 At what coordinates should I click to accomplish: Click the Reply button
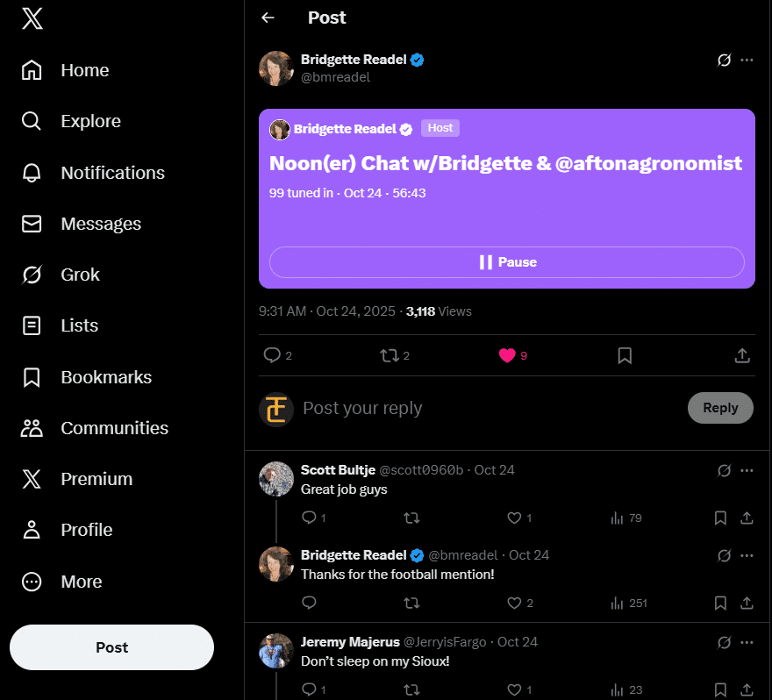720,408
